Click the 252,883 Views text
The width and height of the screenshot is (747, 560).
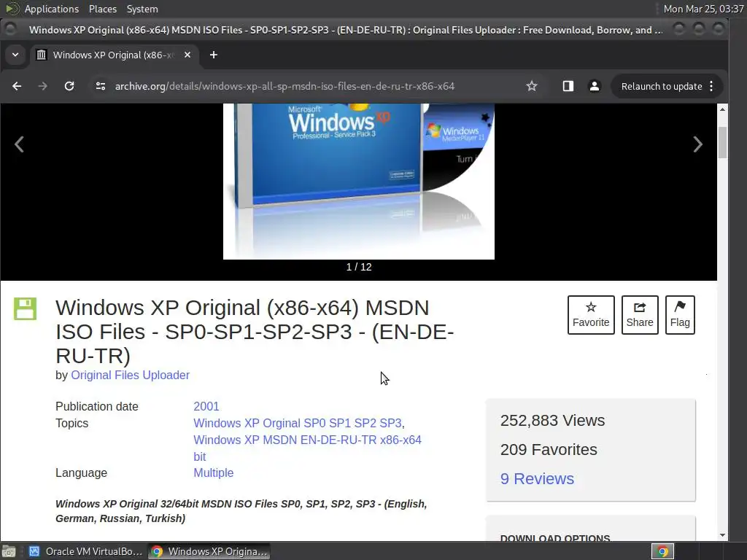(552, 421)
